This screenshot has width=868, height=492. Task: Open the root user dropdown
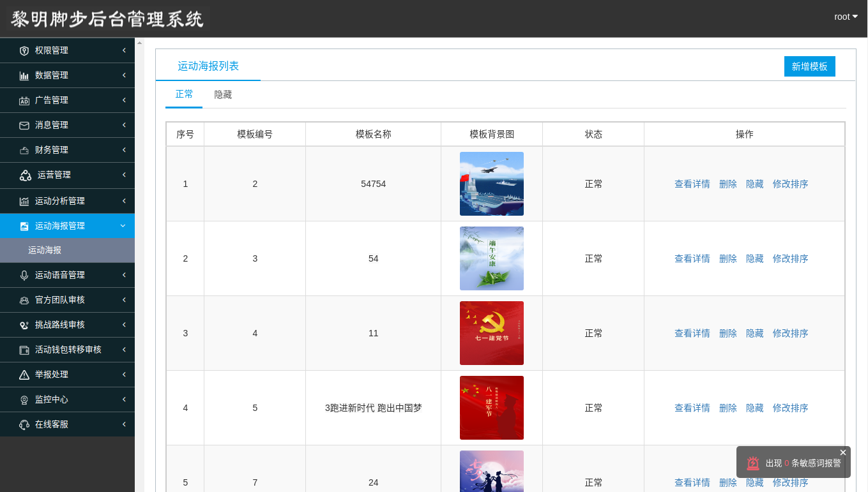tap(846, 17)
